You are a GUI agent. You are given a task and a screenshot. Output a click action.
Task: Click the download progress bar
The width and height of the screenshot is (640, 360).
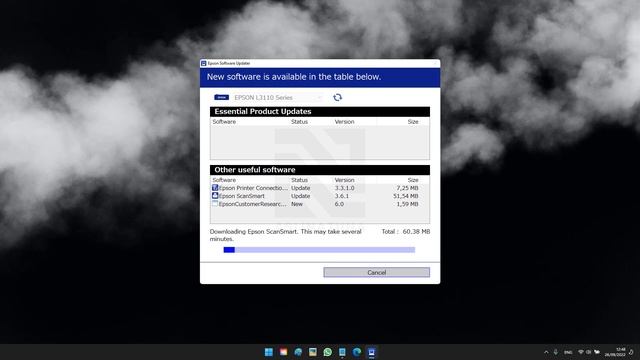click(x=319, y=250)
